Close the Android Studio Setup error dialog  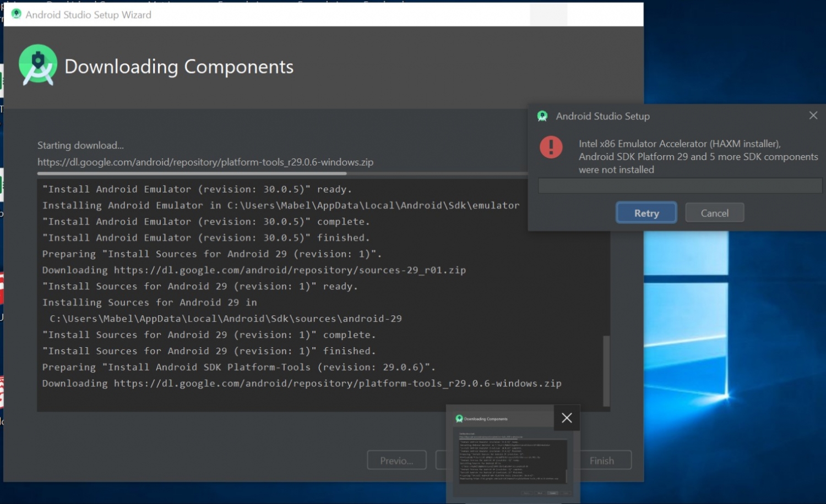coord(813,116)
